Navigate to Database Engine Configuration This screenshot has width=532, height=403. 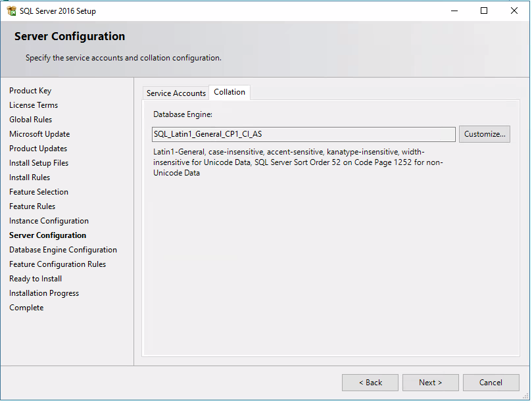tap(62, 250)
